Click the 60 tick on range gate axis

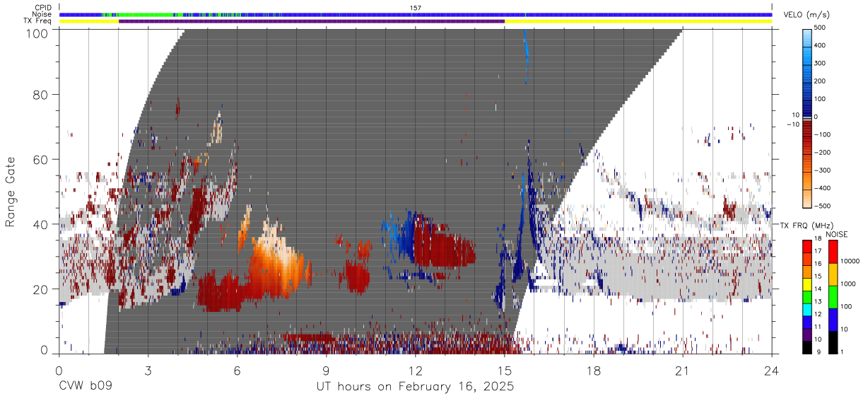[x=40, y=160]
